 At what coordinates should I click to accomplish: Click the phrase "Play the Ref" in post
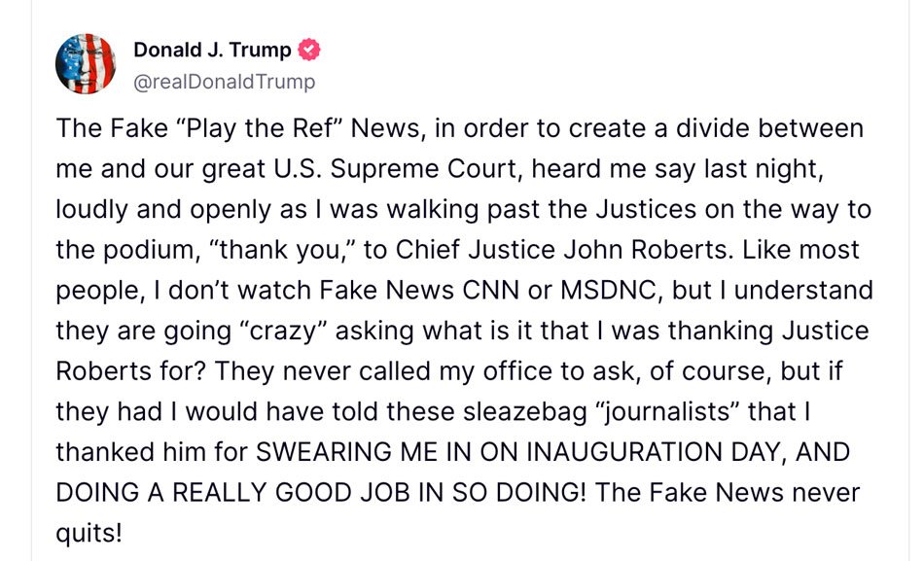tap(260, 129)
